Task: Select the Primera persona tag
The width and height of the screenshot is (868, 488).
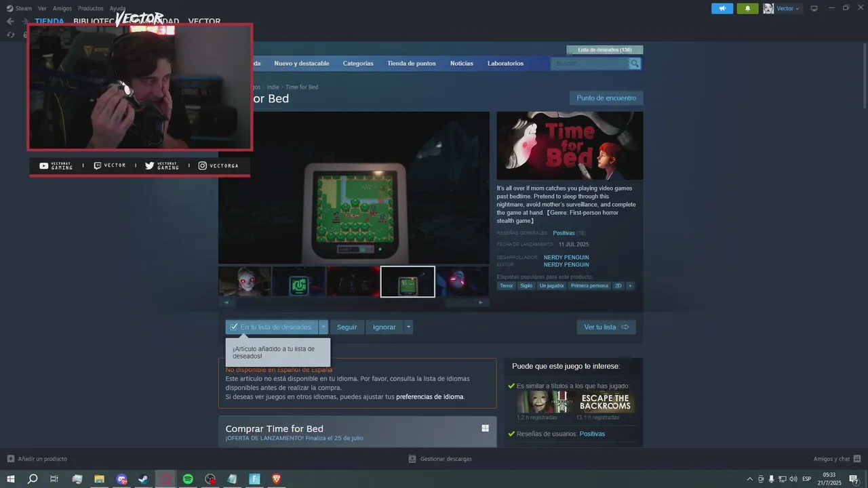Action: point(589,286)
